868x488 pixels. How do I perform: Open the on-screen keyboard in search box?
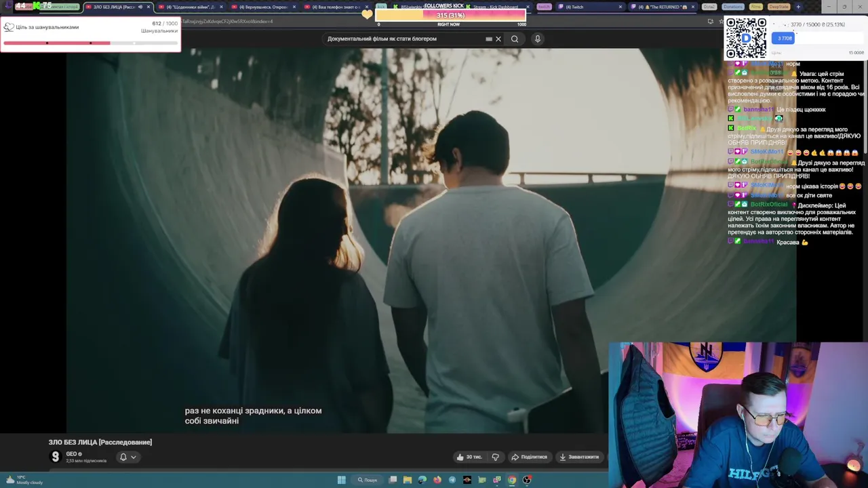click(x=489, y=39)
